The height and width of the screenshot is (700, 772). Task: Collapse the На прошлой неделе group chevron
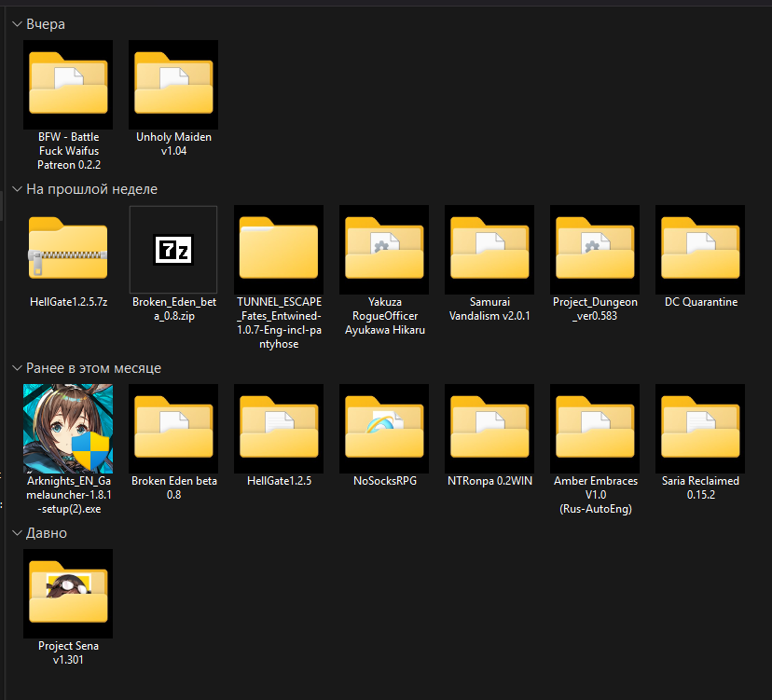[17, 189]
